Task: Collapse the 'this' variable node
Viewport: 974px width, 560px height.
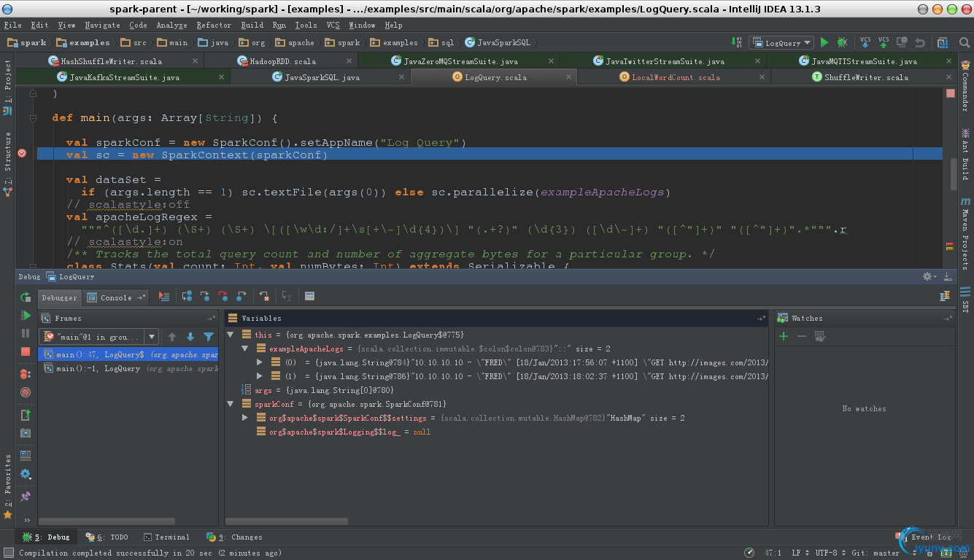Action: click(231, 335)
